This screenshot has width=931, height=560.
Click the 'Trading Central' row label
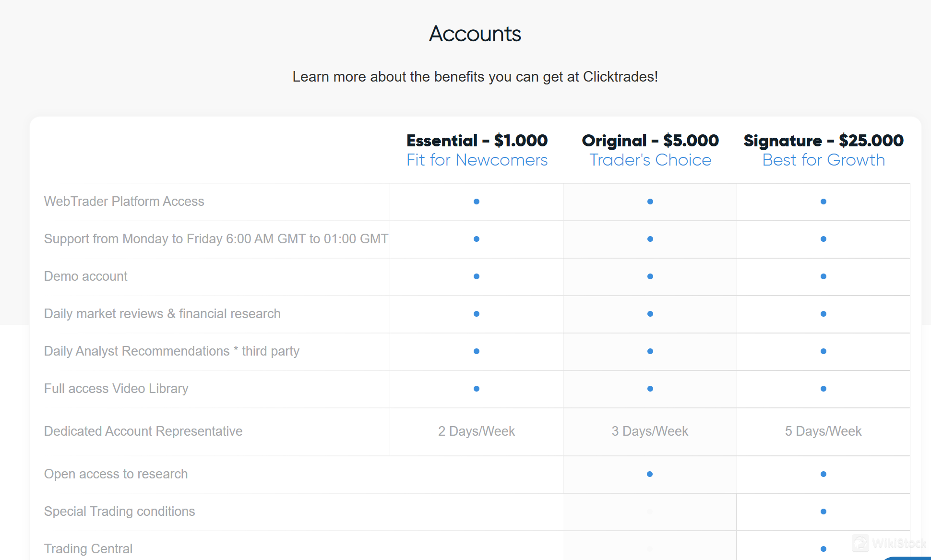(x=88, y=549)
